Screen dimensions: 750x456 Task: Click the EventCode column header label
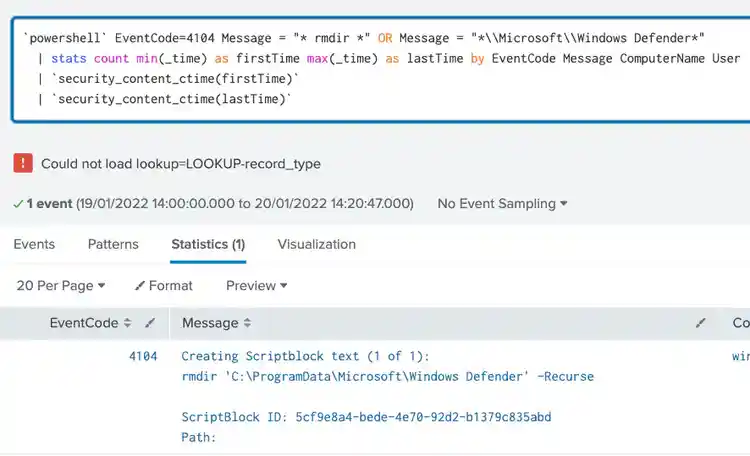pyautogui.click(x=84, y=323)
